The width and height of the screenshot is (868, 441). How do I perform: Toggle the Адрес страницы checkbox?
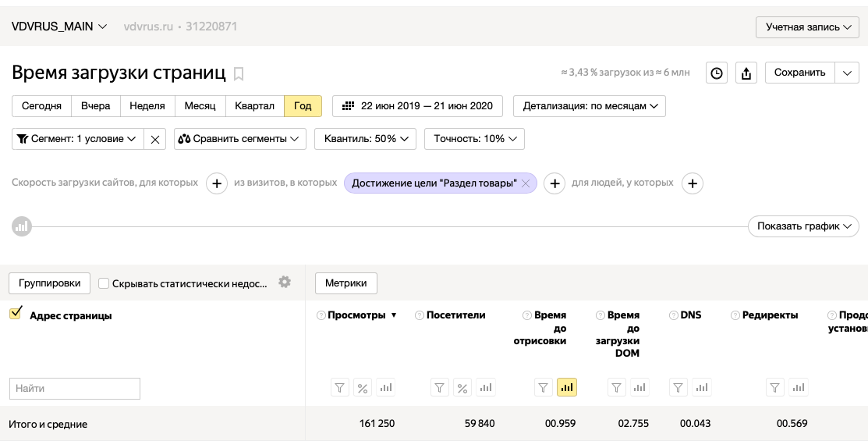16,314
